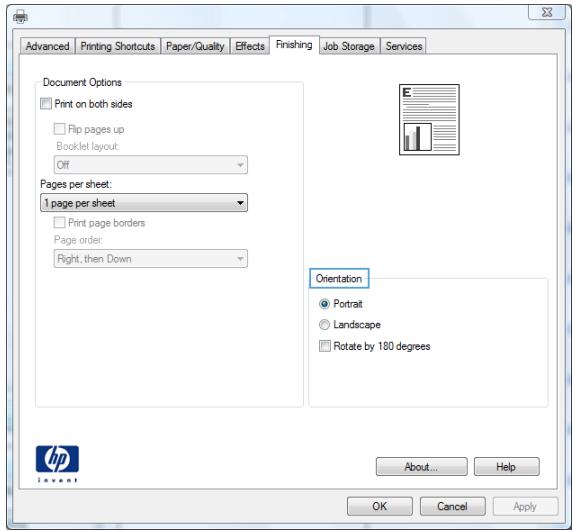Switch to the Advanced tab
This screenshot has height=531, width=573.
pyautogui.click(x=48, y=46)
